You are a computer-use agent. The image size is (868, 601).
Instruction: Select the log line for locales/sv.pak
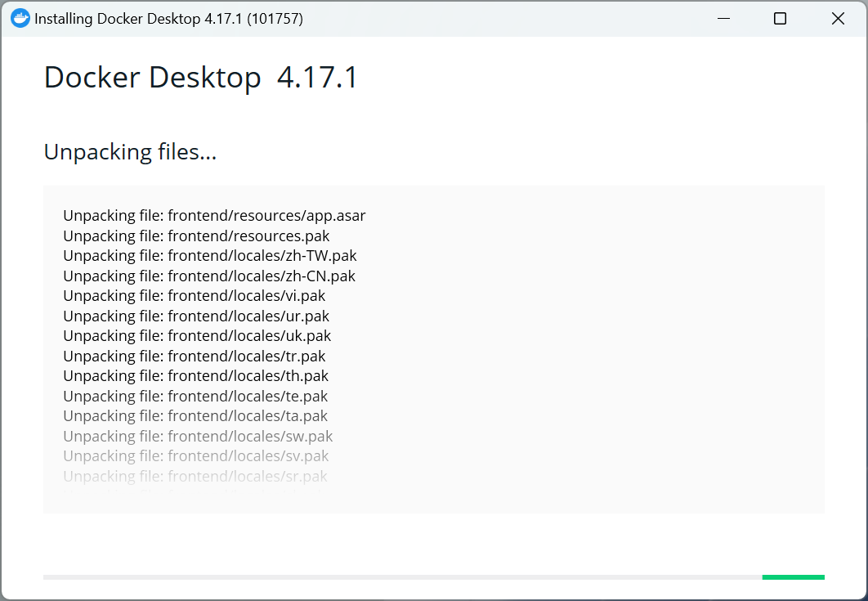point(196,456)
